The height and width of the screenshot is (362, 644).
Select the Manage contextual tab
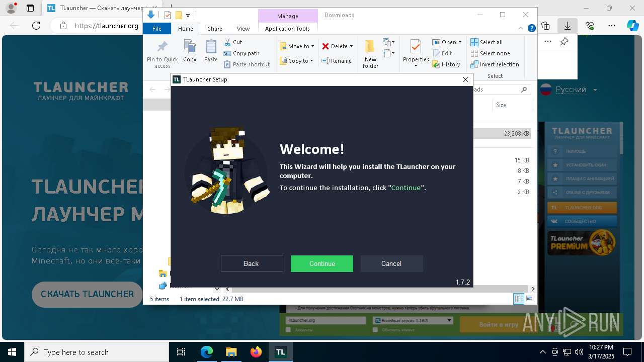[x=288, y=16]
